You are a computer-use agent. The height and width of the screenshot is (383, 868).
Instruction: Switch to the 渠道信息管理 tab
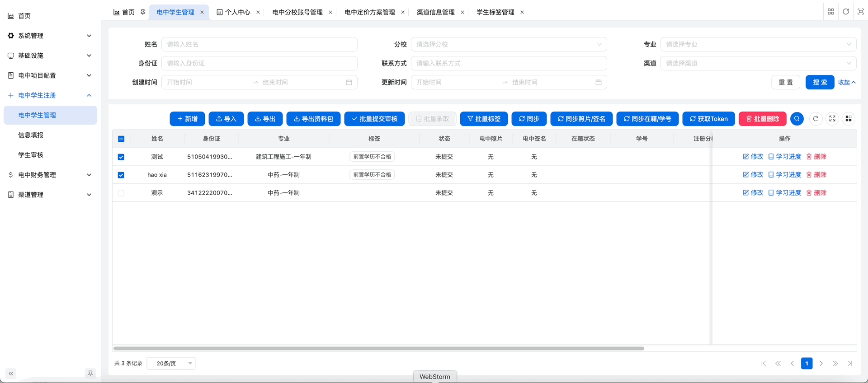(x=436, y=12)
